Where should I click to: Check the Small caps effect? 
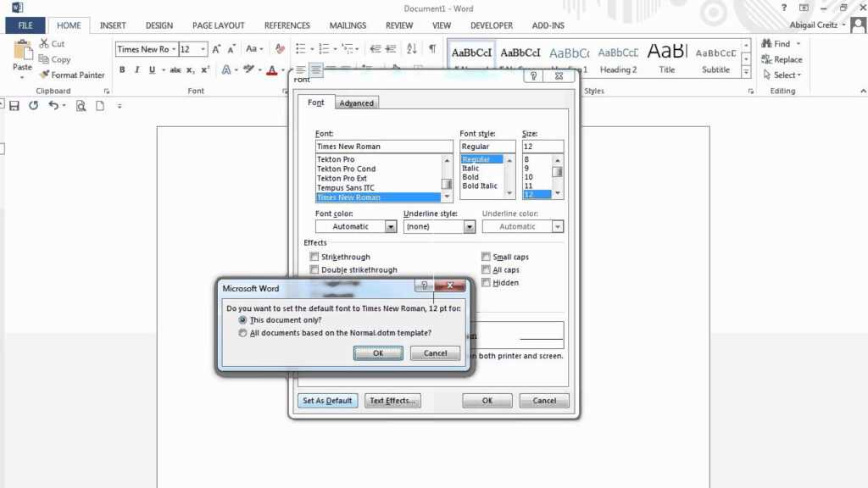click(487, 256)
